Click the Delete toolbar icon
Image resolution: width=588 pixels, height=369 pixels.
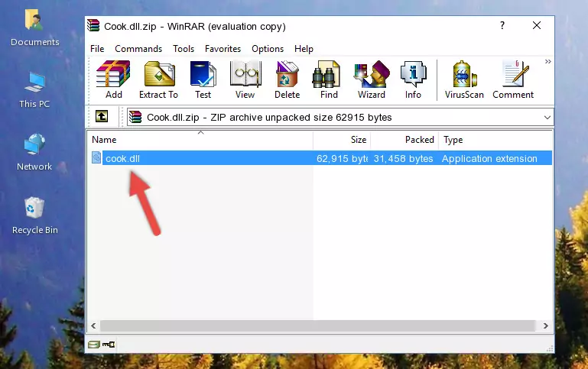[288, 79]
